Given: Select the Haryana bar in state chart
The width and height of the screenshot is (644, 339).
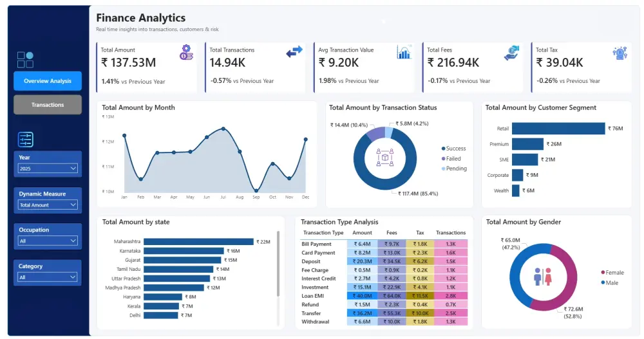Looking at the screenshot, I should 163,297.
